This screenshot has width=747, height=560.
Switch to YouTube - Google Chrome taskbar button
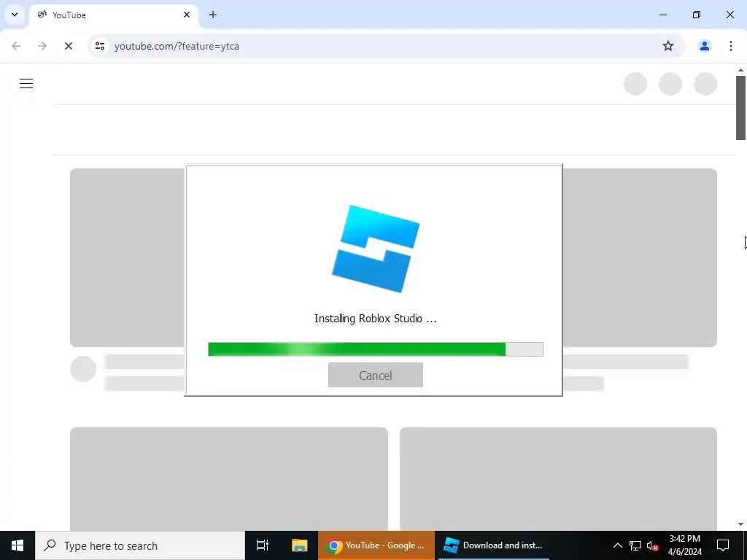click(376, 545)
